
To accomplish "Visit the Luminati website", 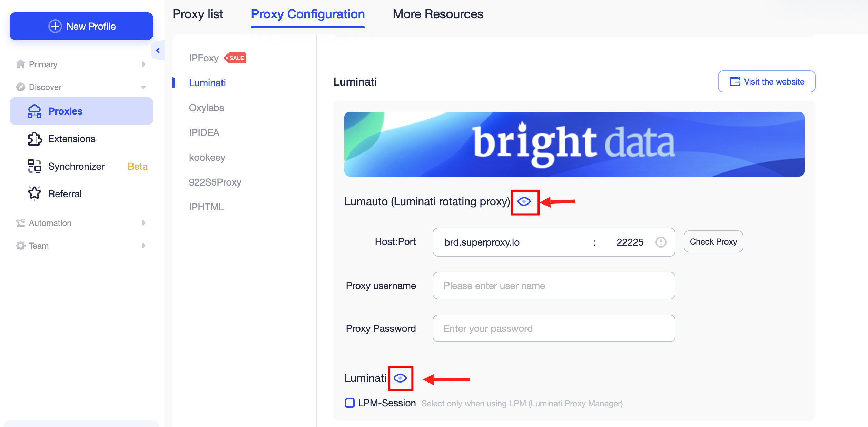I will 766,81.
